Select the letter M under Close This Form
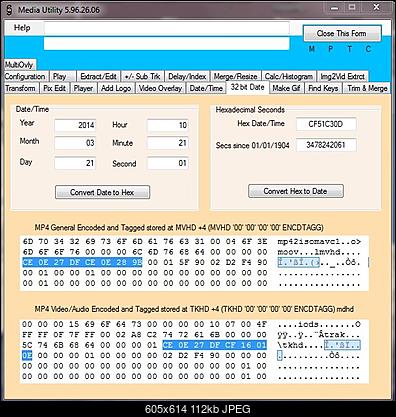396x417 pixels. [x=312, y=49]
